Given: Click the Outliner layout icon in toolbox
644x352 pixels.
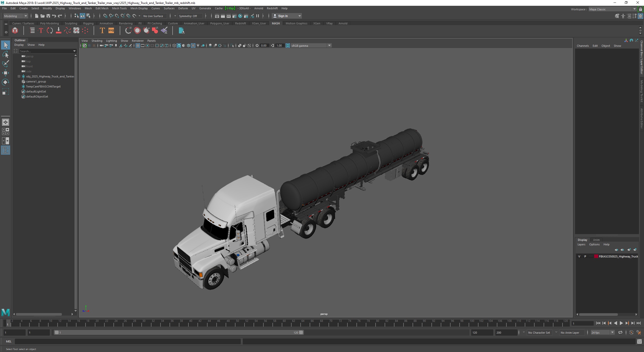Looking at the screenshot, I should tap(6, 150).
